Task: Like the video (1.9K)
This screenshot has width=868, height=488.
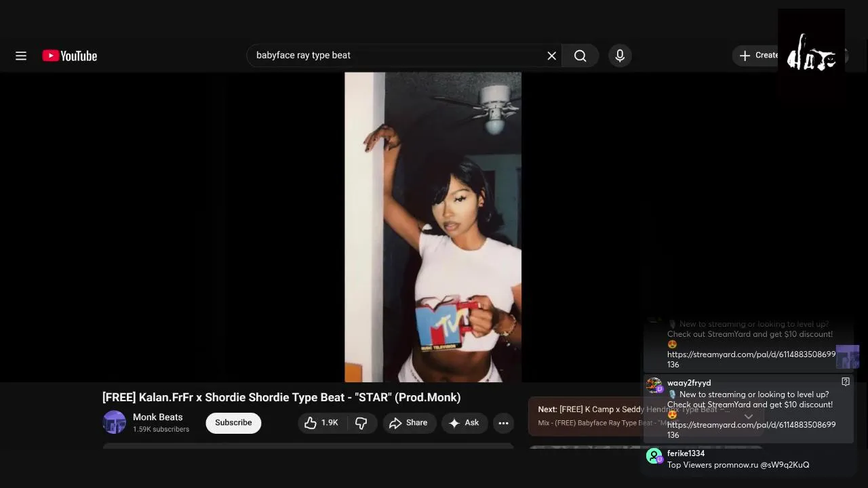Action: (322, 423)
